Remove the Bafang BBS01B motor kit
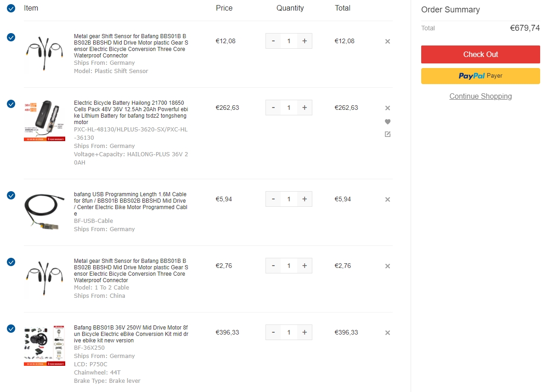This screenshot has width=542, height=392. point(387,333)
